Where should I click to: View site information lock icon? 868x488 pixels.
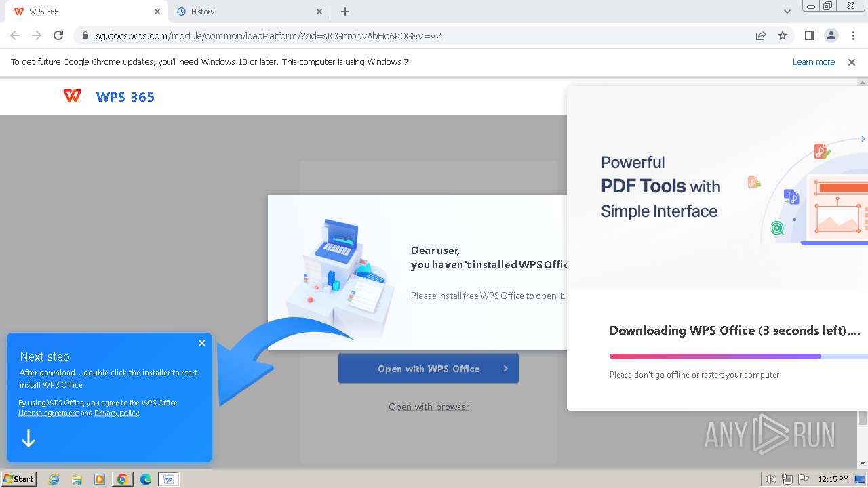[85, 36]
